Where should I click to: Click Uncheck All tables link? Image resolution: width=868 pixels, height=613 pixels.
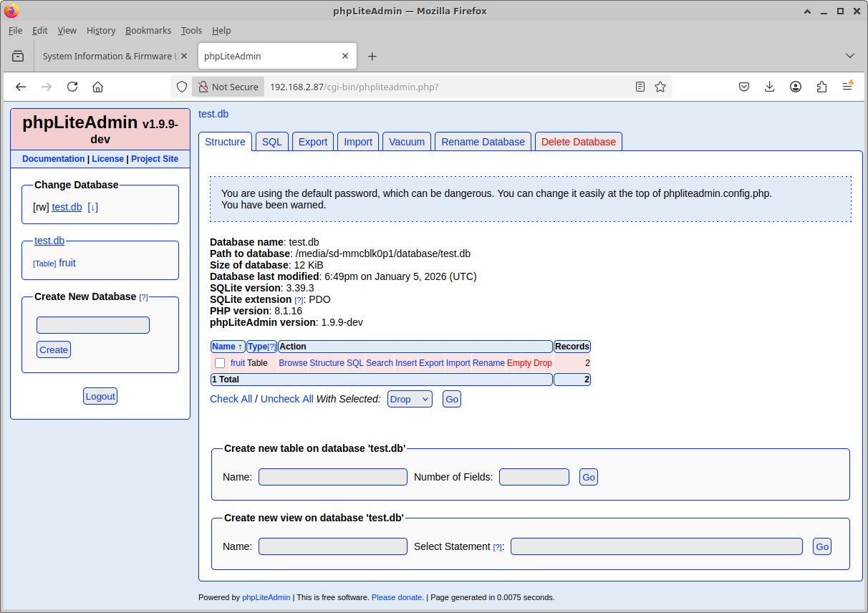click(286, 399)
